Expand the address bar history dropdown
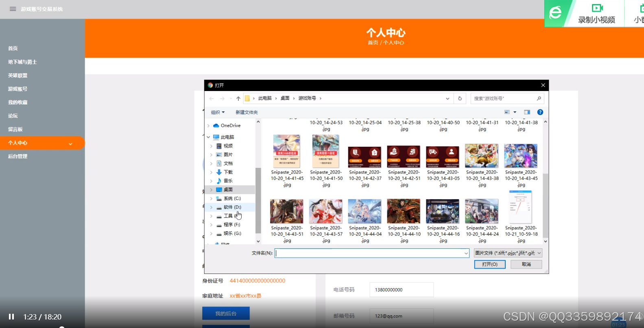644x328 pixels. pyautogui.click(x=448, y=98)
